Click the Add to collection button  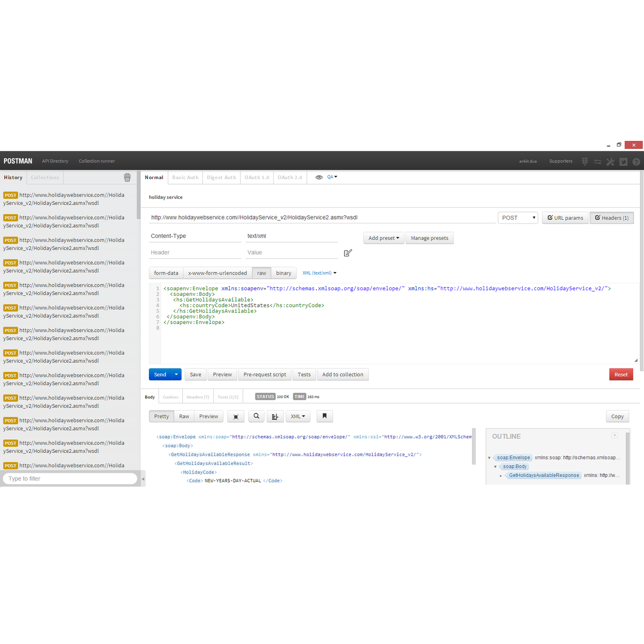pyautogui.click(x=343, y=374)
